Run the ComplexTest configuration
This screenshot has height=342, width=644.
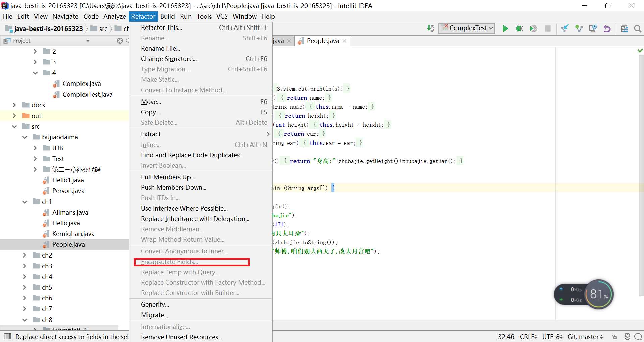point(505,28)
